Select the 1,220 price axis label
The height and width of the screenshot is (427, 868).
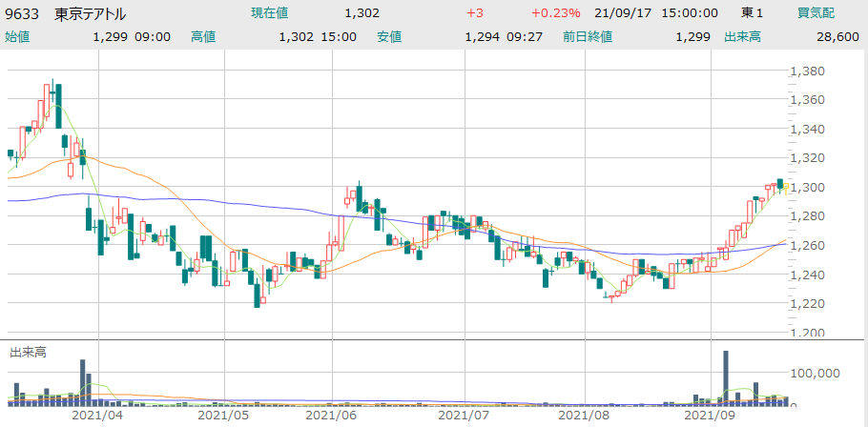[813, 303]
